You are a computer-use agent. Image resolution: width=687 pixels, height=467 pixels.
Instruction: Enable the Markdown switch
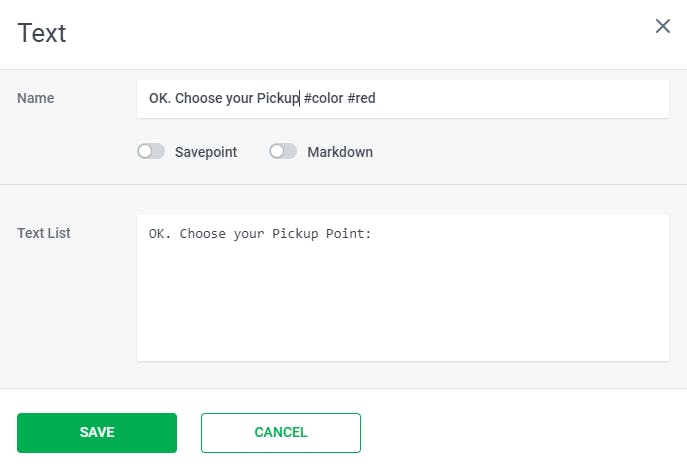pyautogui.click(x=283, y=152)
